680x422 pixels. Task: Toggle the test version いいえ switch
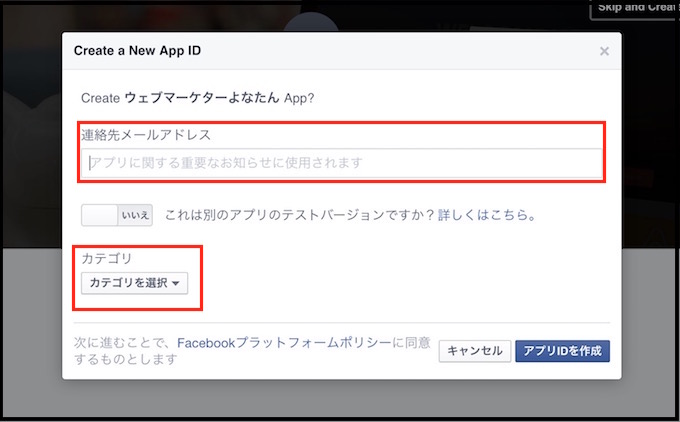click(x=117, y=215)
